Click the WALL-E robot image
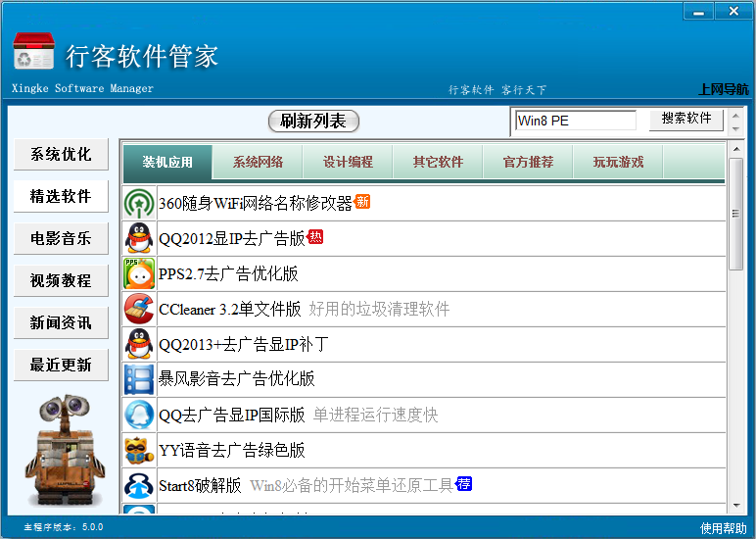The width and height of the screenshot is (756, 539). click(x=65, y=450)
